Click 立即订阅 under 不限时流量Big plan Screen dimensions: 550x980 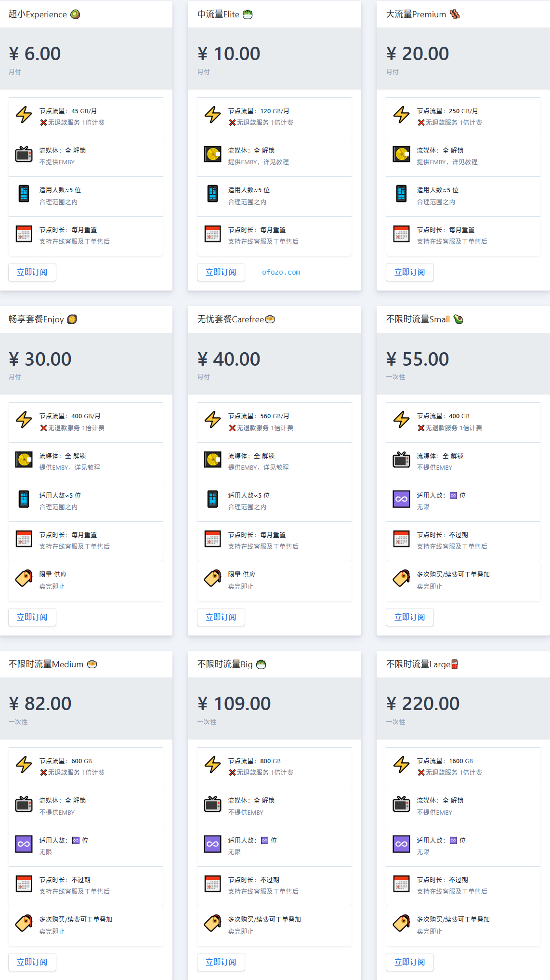click(221, 962)
